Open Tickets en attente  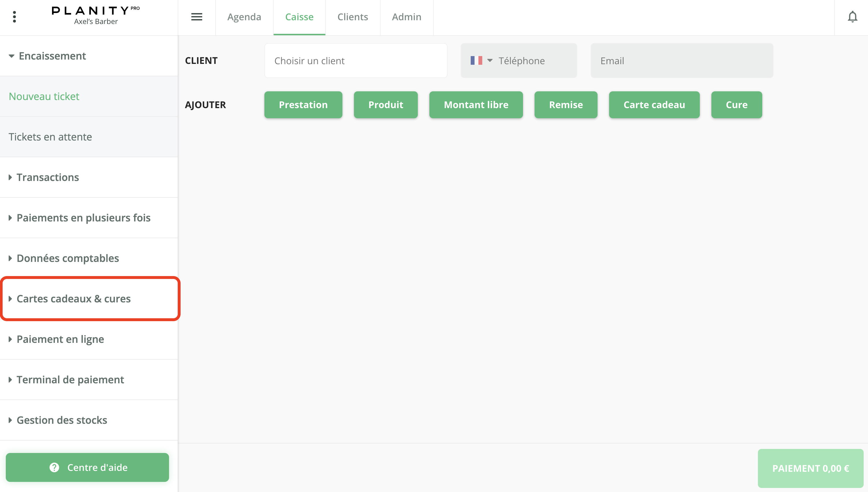point(50,137)
